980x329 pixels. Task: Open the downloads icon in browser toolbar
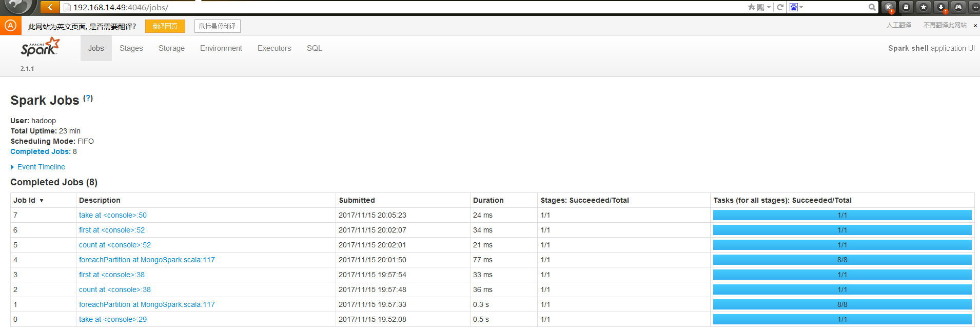click(940, 7)
